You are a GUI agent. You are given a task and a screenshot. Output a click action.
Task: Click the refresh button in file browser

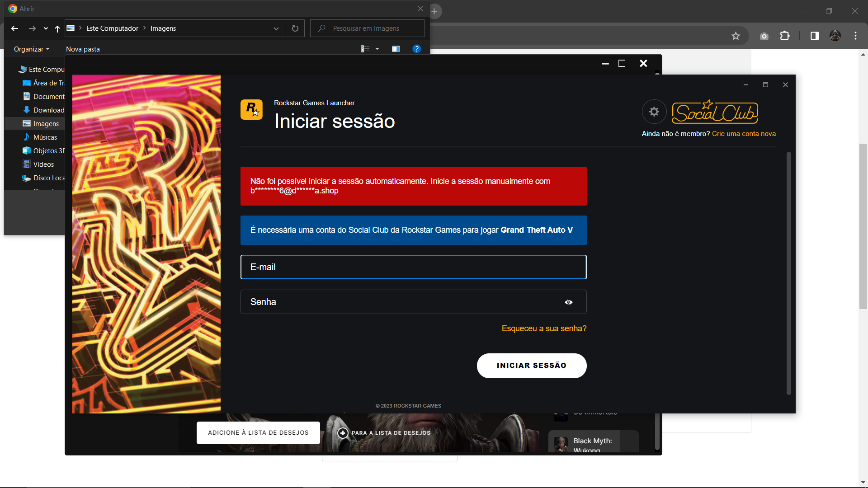295,28
